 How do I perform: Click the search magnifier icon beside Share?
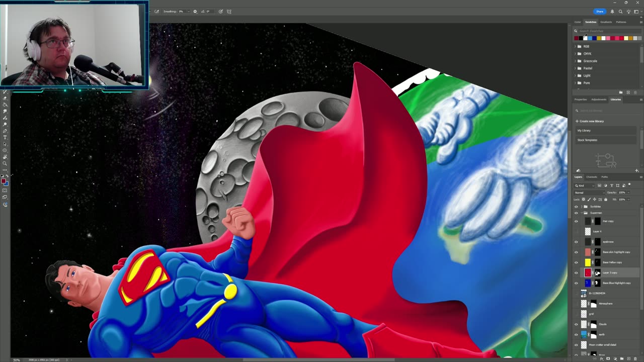point(620,12)
